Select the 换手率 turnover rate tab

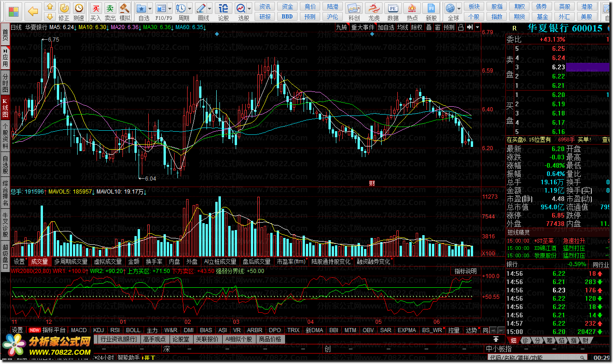[x=154, y=261]
